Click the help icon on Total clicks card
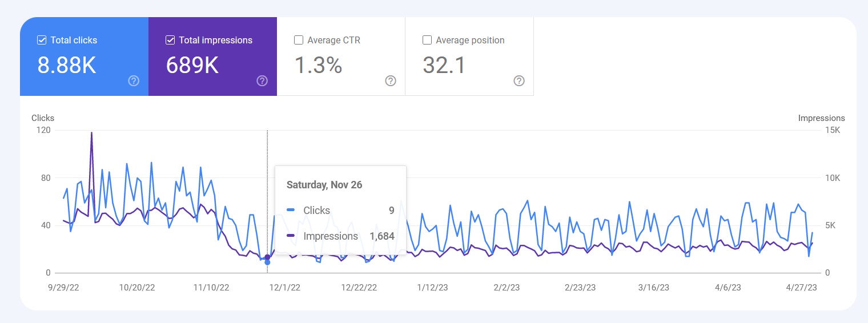The image size is (868, 323). tap(134, 81)
